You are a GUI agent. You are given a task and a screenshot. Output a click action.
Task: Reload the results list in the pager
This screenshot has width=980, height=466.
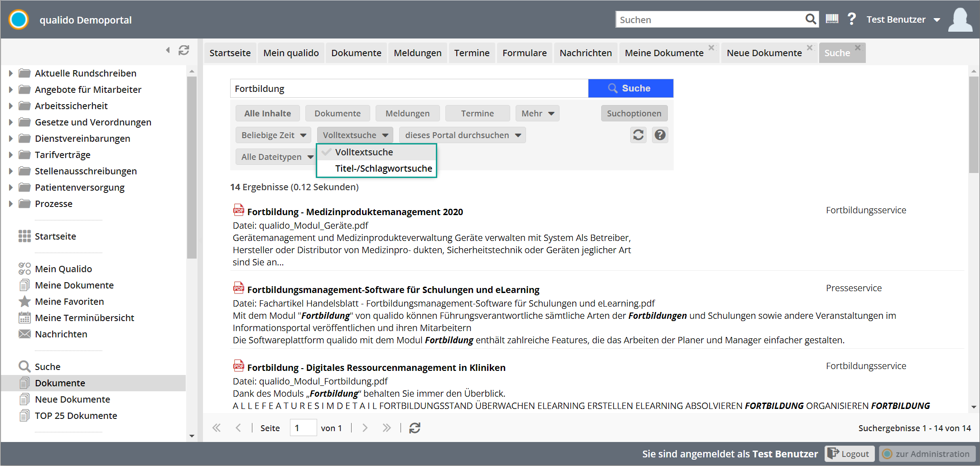415,428
